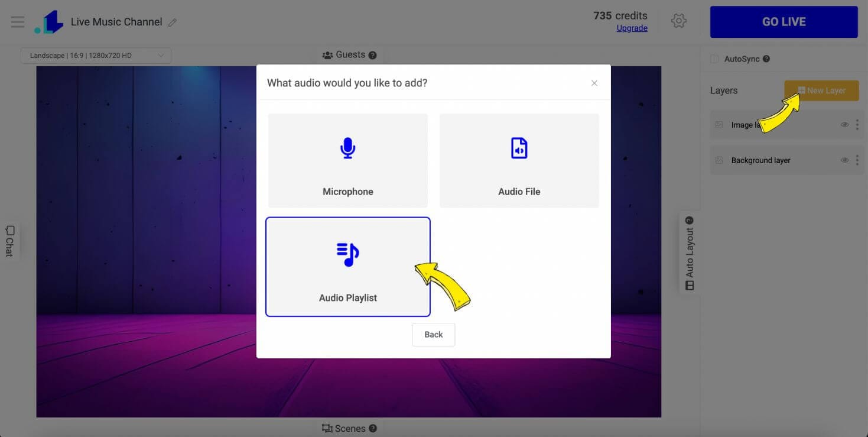Open the Scenes panel tab
This screenshot has height=437, width=868.
click(349, 428)
